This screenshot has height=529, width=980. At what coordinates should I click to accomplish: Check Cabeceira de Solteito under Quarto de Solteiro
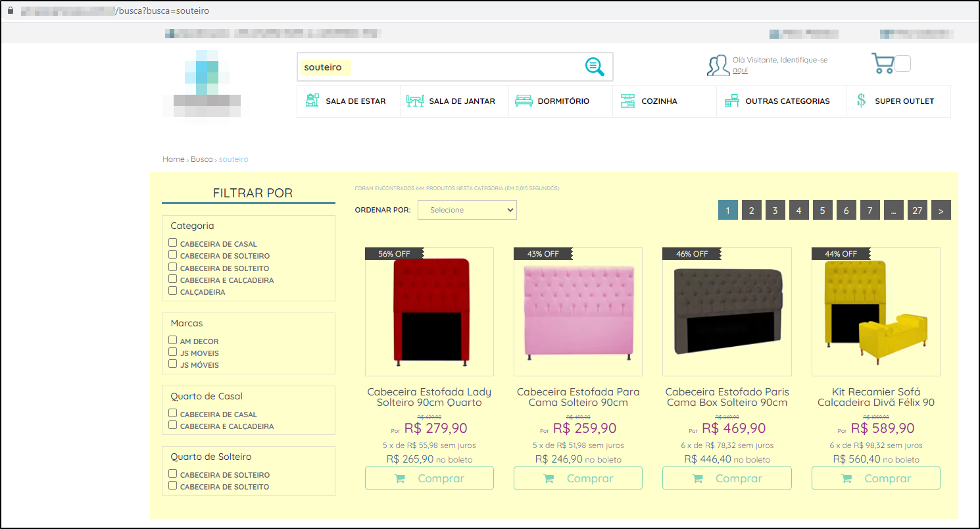[173, 486]
